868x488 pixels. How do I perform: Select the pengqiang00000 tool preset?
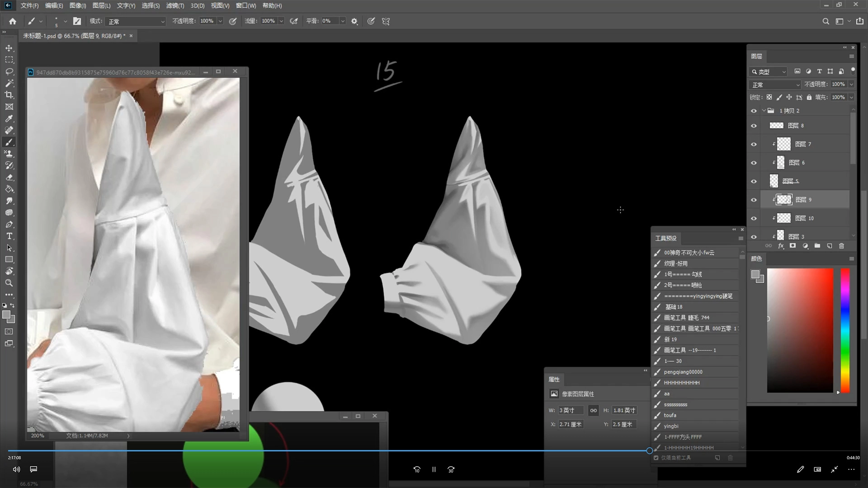[x=683, y=372]
